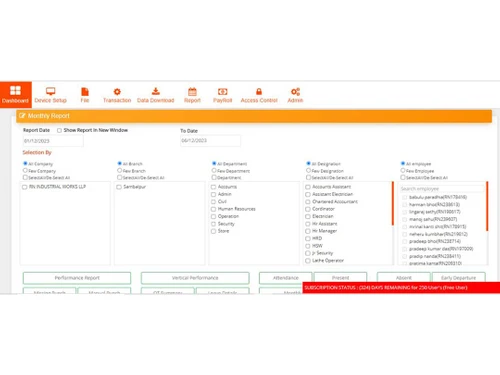Viewport: 500px width, 375px height.
Task: Click the designation list scrollbar
Action: coord(393,203)
